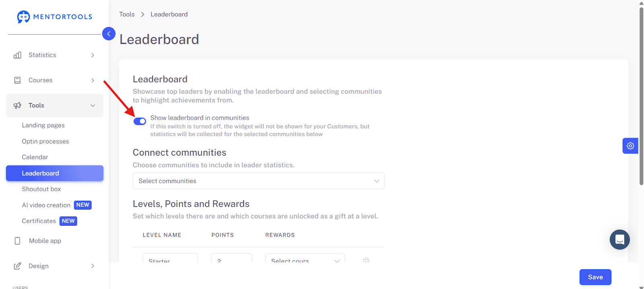This screenshot has width=644, height=289.
Task: Click the Tools megaphone icon
Action: (x=17, y=106)
